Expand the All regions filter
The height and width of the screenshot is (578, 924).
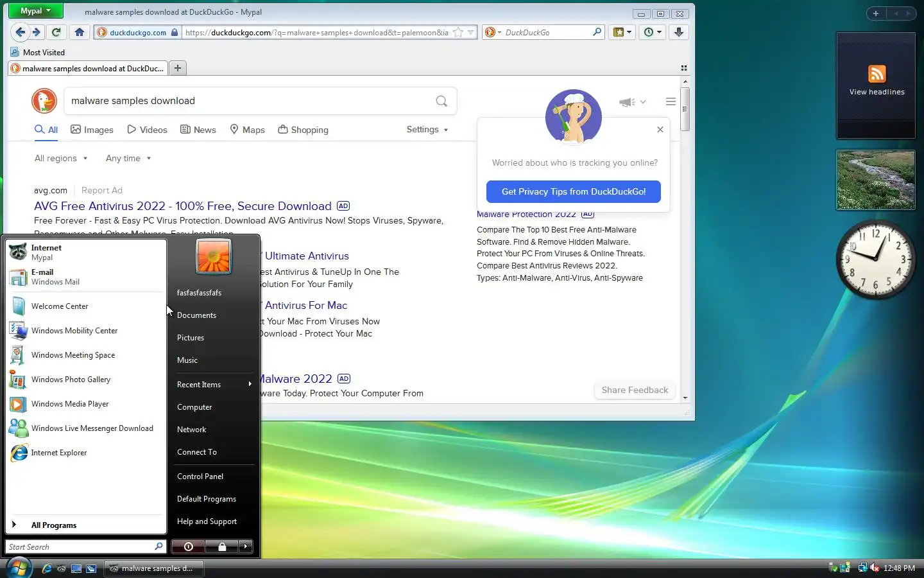(61, 158)
